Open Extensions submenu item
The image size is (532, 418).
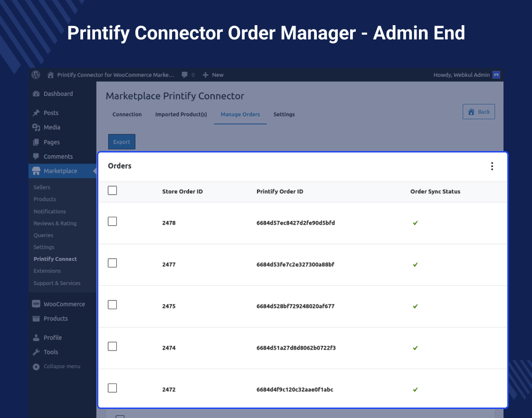pos(47,271)
